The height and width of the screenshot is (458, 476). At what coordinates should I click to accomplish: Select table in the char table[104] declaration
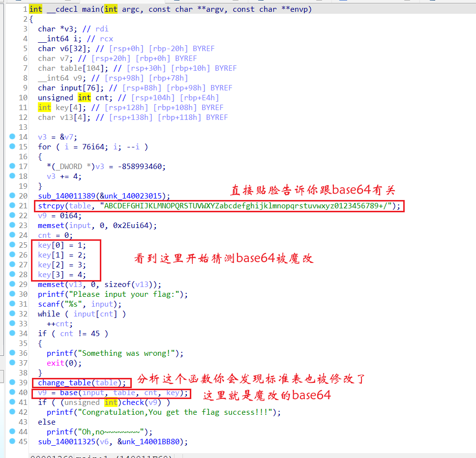(x=71, y=68)
